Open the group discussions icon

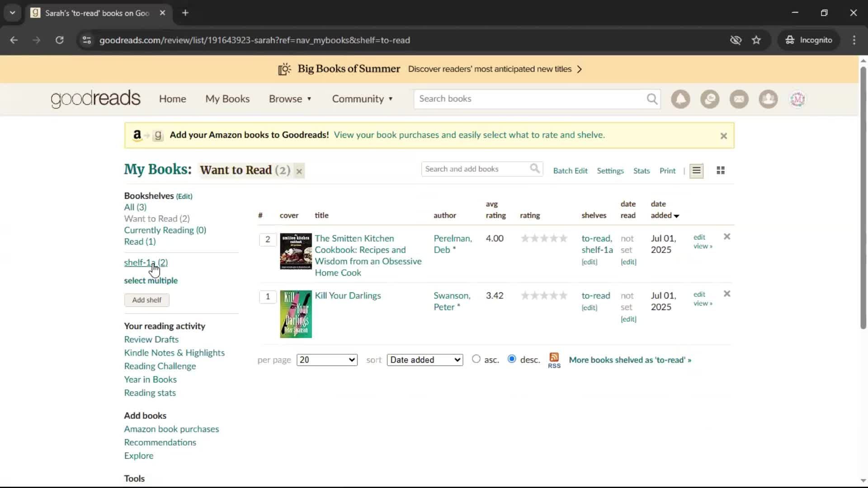click(x=710, y=99)
